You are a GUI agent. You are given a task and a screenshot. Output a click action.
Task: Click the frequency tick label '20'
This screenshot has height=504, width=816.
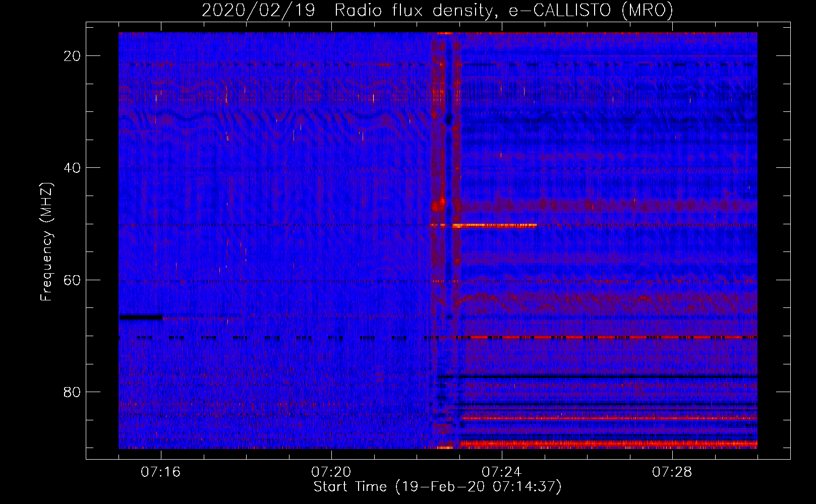[x=72, y=56]
